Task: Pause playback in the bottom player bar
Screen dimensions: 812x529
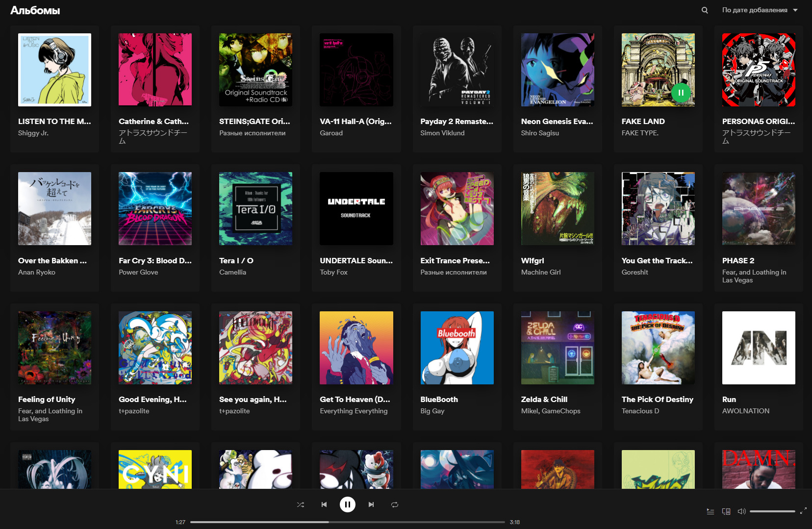Action: tap(348, 504)
